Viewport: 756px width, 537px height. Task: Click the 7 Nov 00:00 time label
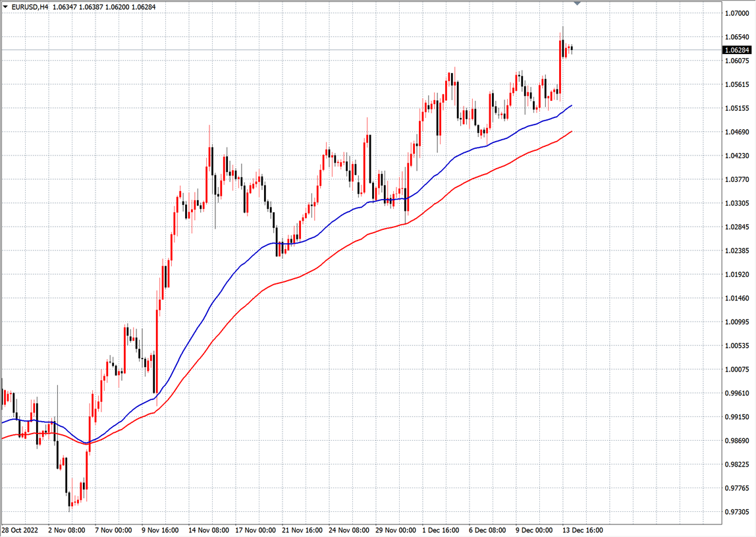(x=115, y=530)
